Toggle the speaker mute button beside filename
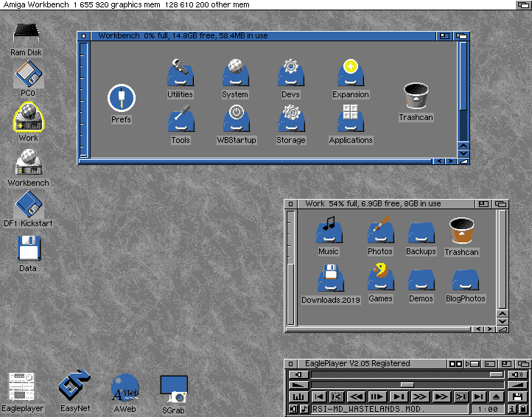The height and width of the screenshot is (417, 532). (293, 409)
